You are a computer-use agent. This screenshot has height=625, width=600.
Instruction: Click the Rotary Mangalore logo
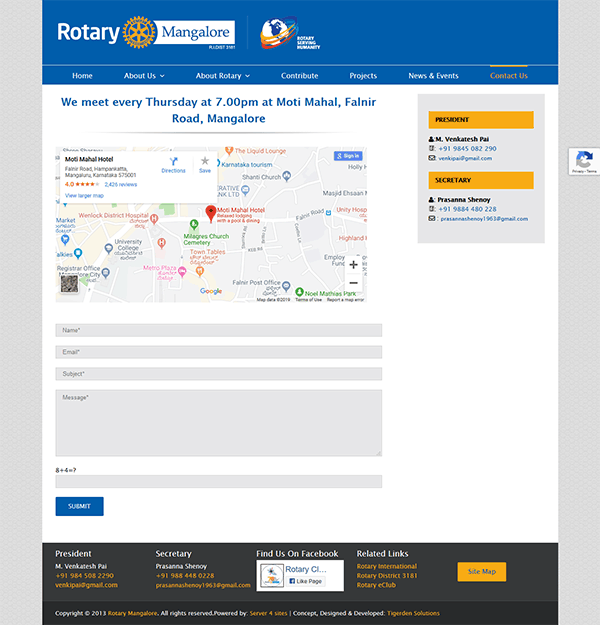[145, 33]
